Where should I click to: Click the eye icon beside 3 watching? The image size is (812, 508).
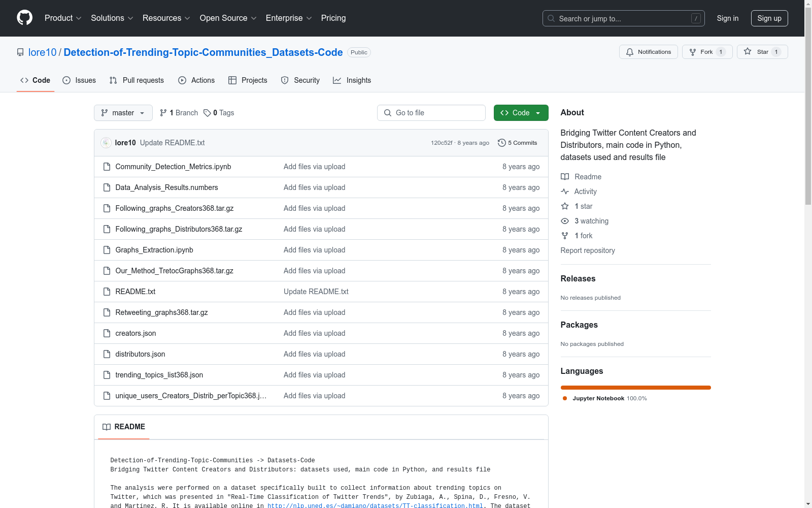coord(565,221)
